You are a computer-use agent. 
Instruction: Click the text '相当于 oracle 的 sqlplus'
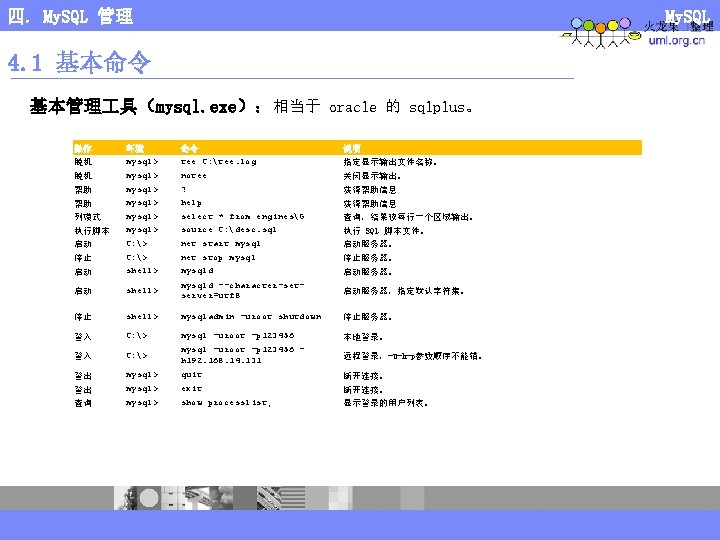tap(372, 107)
